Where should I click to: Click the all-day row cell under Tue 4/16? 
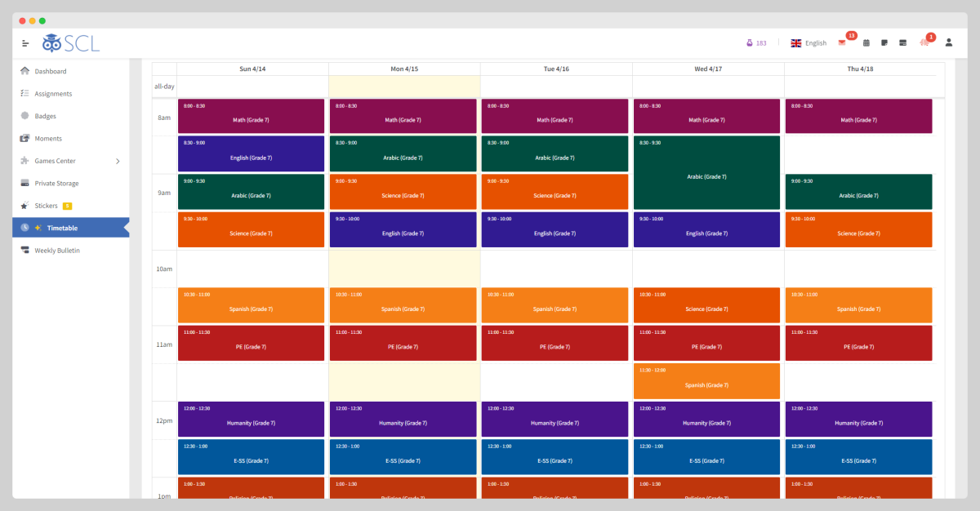pos(555,86)
